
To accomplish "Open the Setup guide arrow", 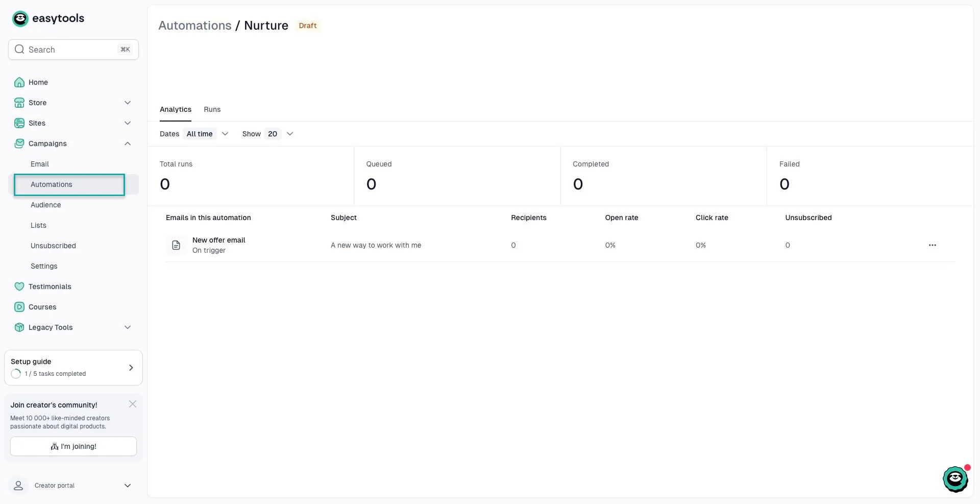I will pyautogui.click(x=131, y=368).
